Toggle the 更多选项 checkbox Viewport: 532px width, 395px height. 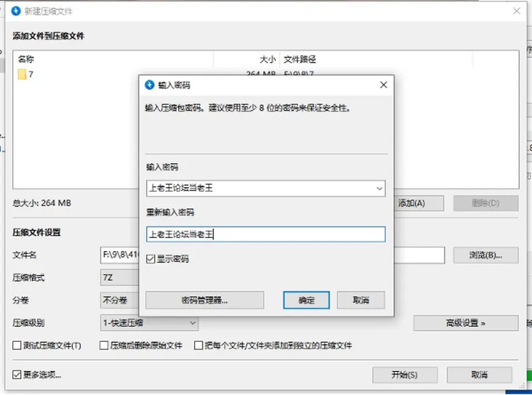pos(17,374)
